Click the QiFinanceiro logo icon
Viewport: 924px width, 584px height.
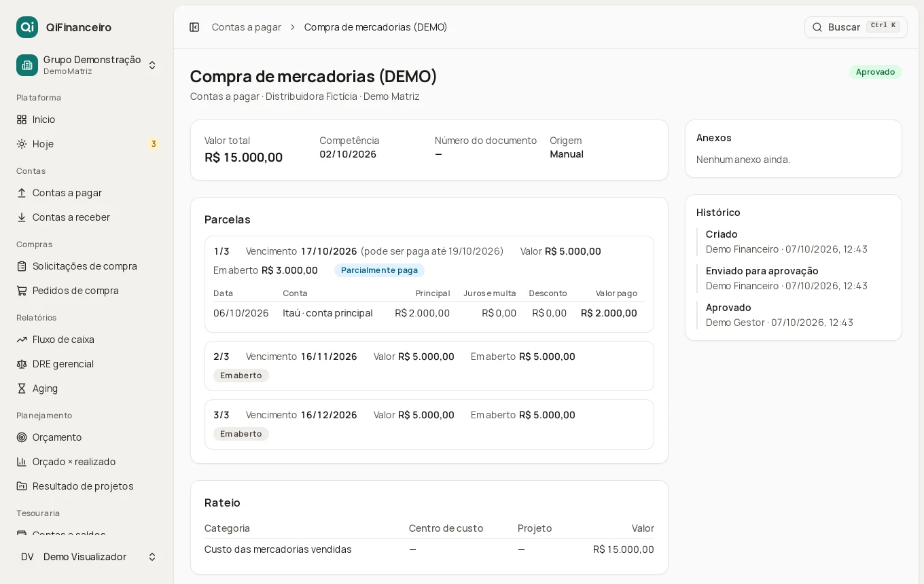tap(27, 27)
